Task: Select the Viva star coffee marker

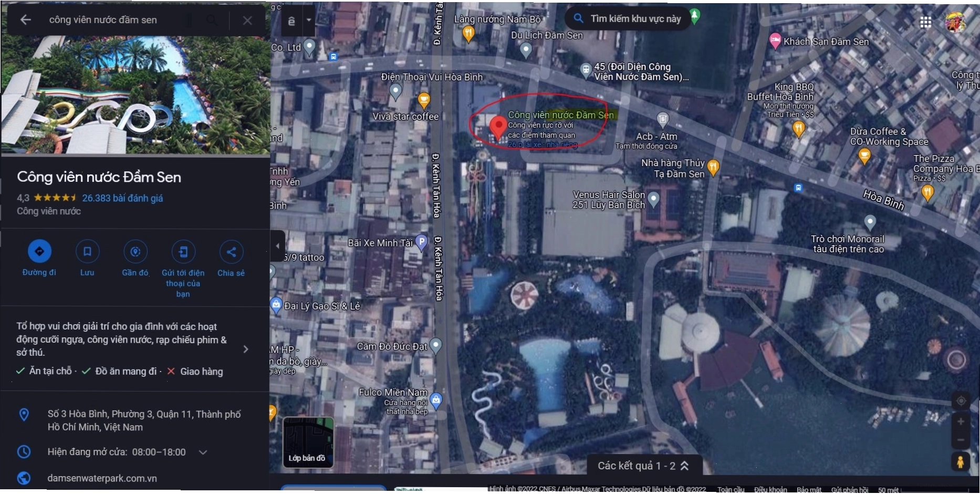Action: 424,100
